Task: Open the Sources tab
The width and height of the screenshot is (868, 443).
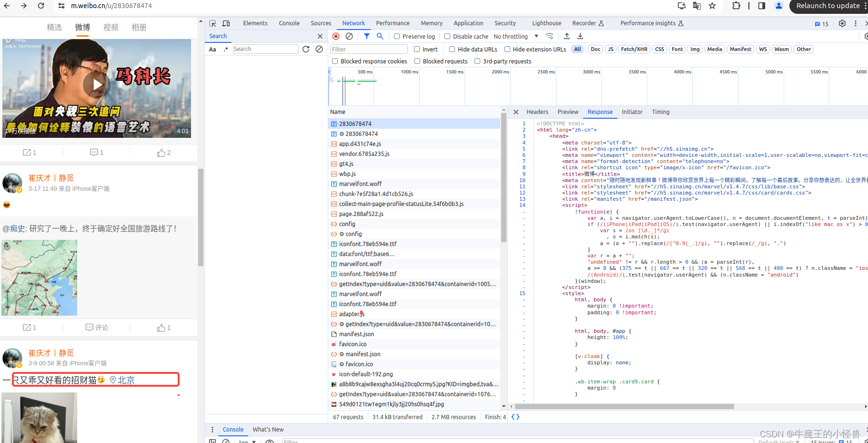Action: tap(321, 23)
